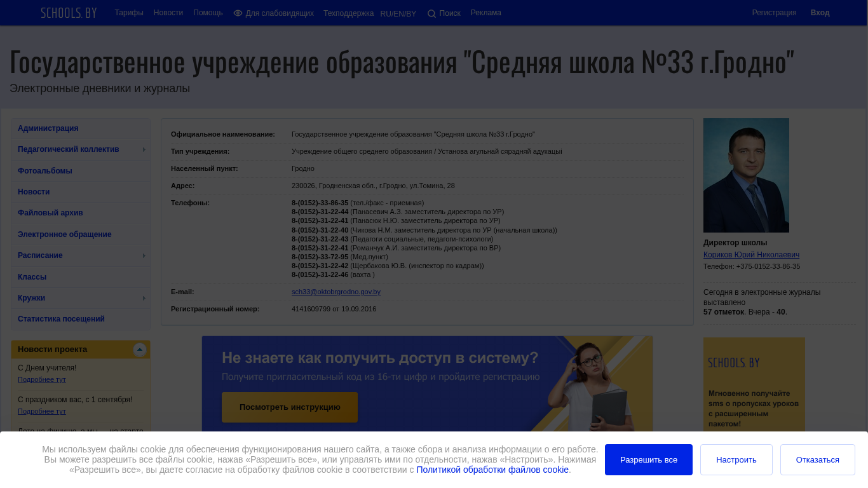Open Техподдержка in the top bar
This screenshot has width=868, height=488.
pyautogui.click(x=348, y=13)
